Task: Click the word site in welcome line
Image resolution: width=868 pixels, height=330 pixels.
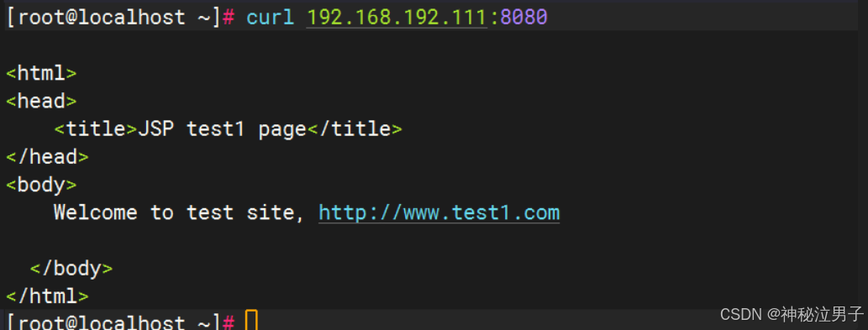Action: point(270,212)
